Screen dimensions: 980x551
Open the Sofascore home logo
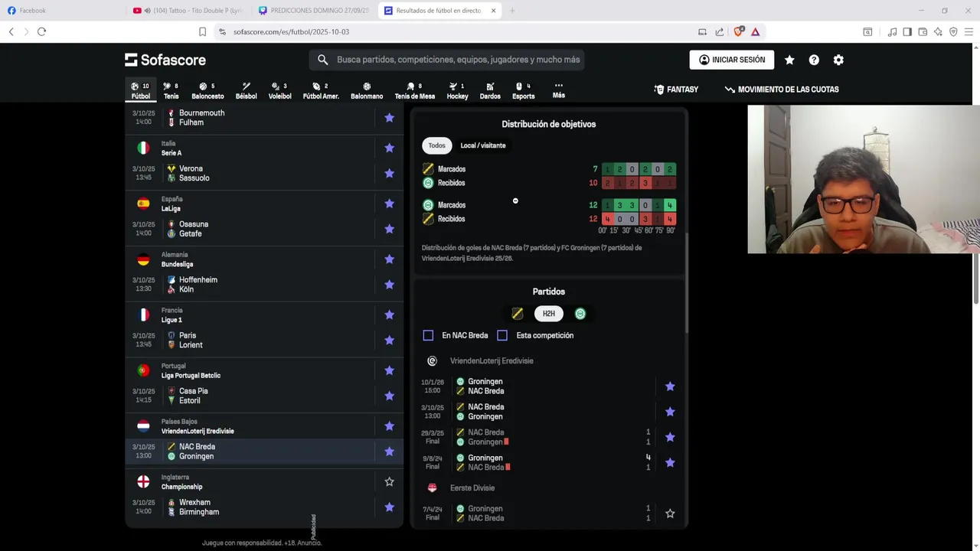[x=165, y=60]
